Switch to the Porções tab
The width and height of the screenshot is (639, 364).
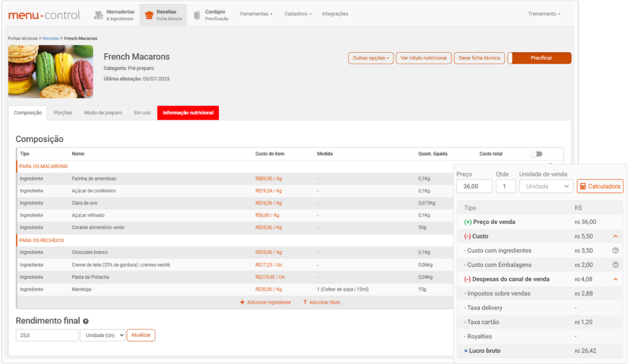point(63,113)
